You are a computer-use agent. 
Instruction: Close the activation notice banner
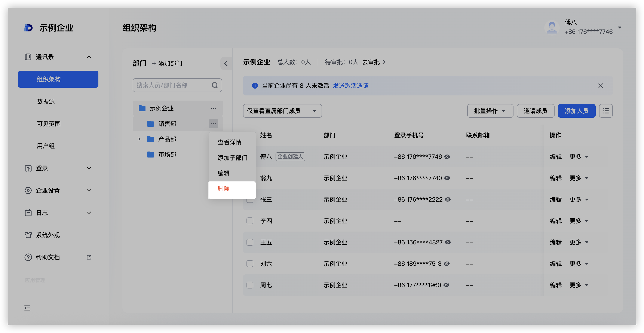[601, 86]
